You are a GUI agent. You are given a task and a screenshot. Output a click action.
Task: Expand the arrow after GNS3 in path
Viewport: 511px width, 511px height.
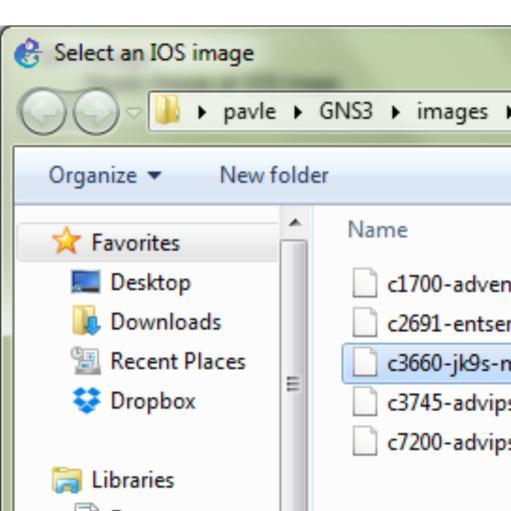[396, 112]
